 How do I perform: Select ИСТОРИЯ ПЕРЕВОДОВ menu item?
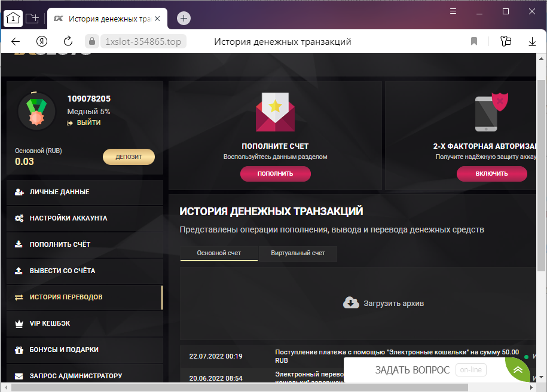[x=85, y=297]
